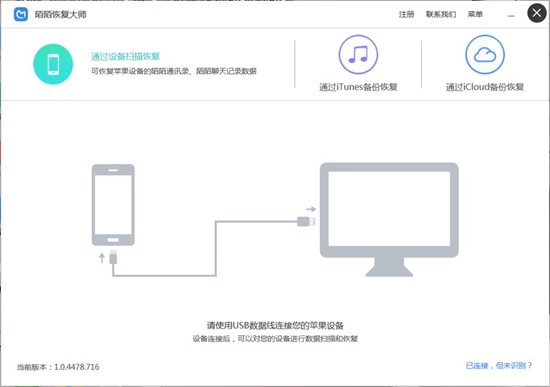Click the 请使用USB数据线连接您的苹果设备 prompt
The image size is (550, 387).
tap(275, 325)
